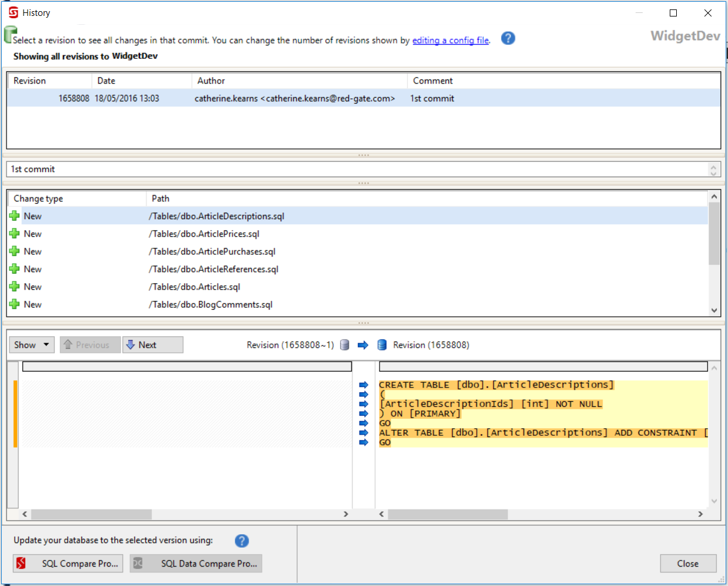728x586 pixels.
Task: Click the help icon beside config file link
Action: point(508,38)
